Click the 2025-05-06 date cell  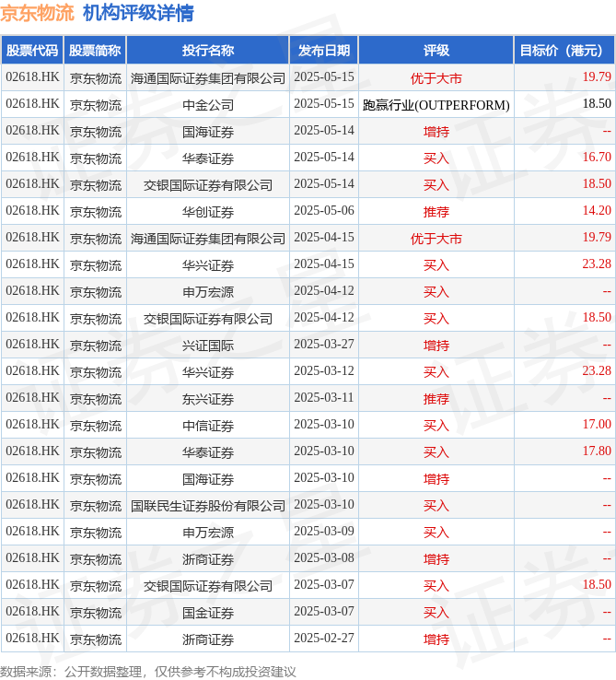coord(324,211)
